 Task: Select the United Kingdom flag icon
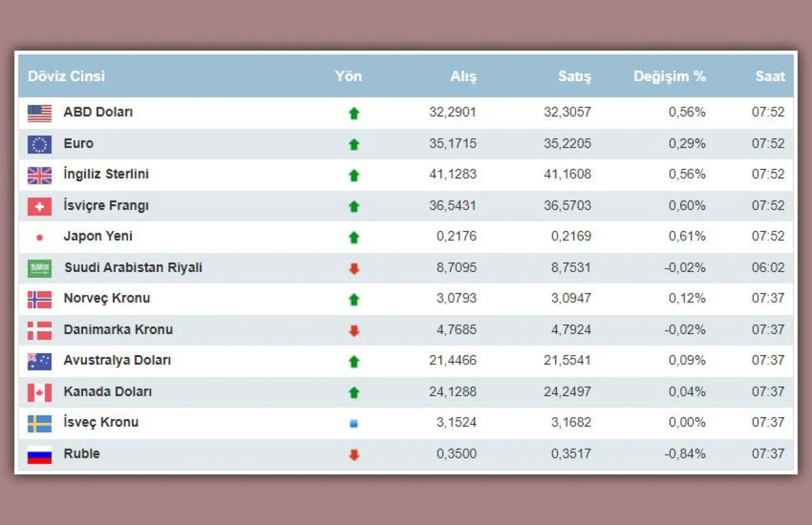click(39, 176)
